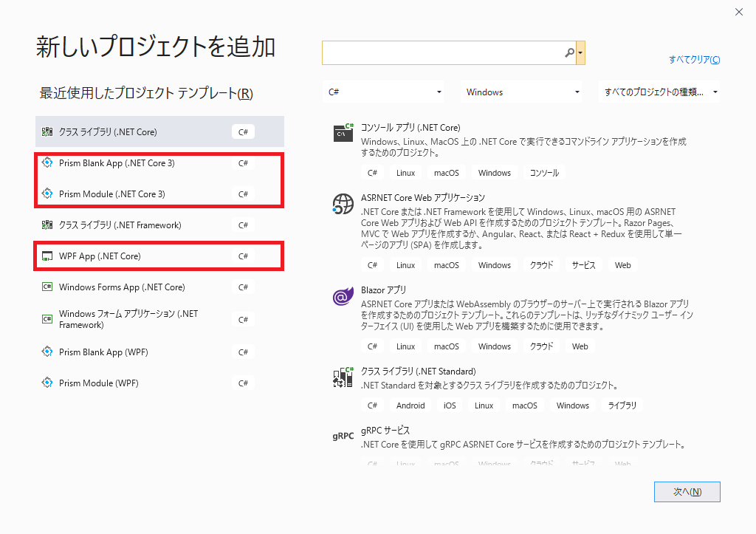Click the 最近使用したプロジェクト テンプレート(R) heading
This screenshot has width=756, height=534.
146,92
